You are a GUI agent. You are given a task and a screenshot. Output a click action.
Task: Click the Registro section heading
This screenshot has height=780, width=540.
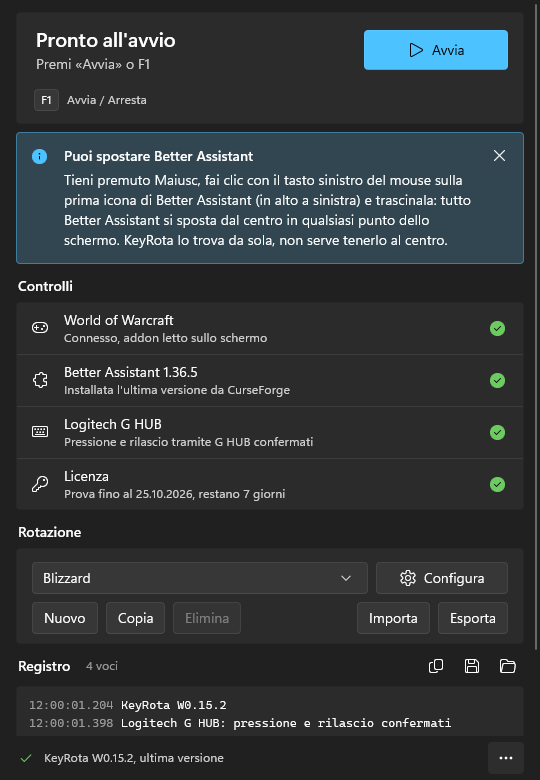pyautogui.click(x=44, y=666)
